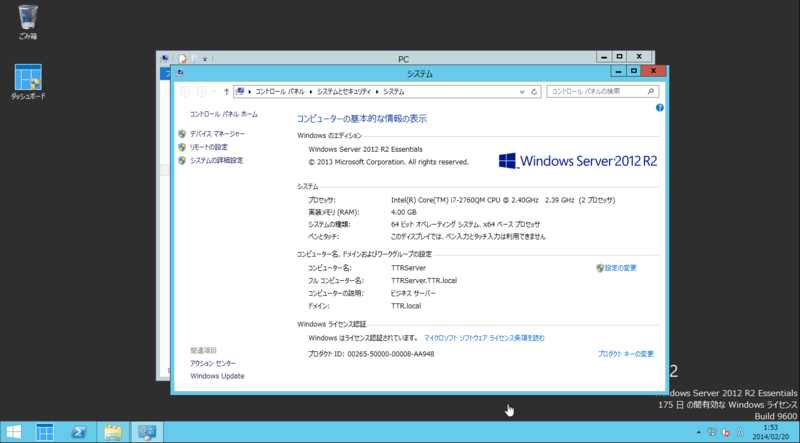
Task: Maximize the システム window
Action: tap(633, 71)
